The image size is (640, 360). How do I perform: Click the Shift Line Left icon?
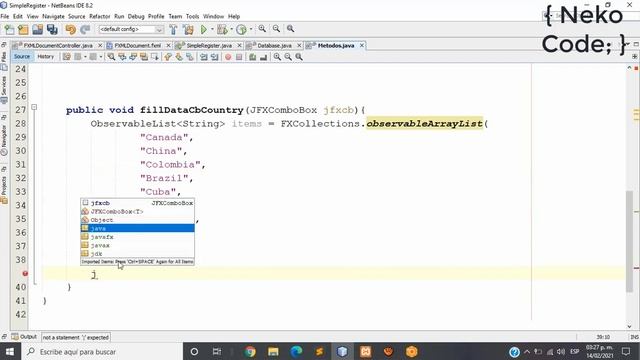coord(204,57)
